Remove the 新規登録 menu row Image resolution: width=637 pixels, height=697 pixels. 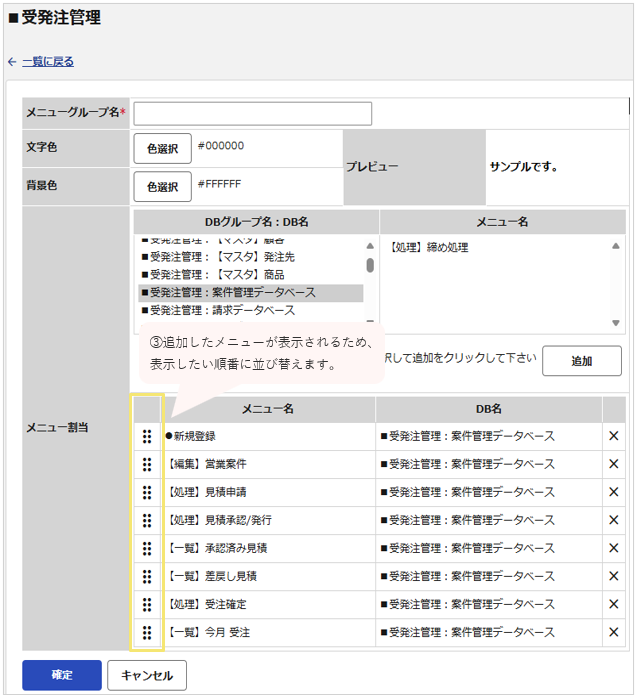(x=613, y=436)
